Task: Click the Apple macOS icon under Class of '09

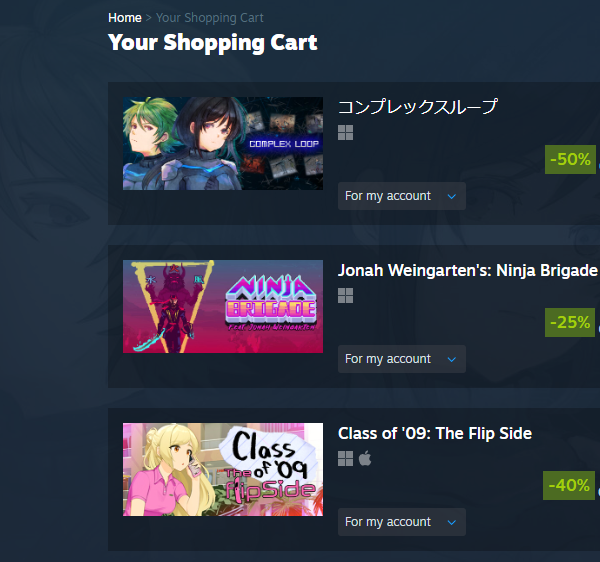Action: click(x=365, y=458)
